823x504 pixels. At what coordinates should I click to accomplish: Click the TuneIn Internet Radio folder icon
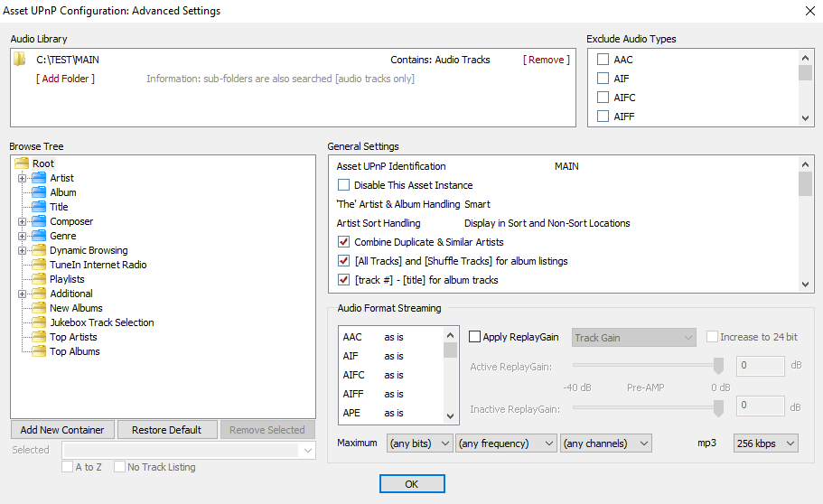point(39,265)
